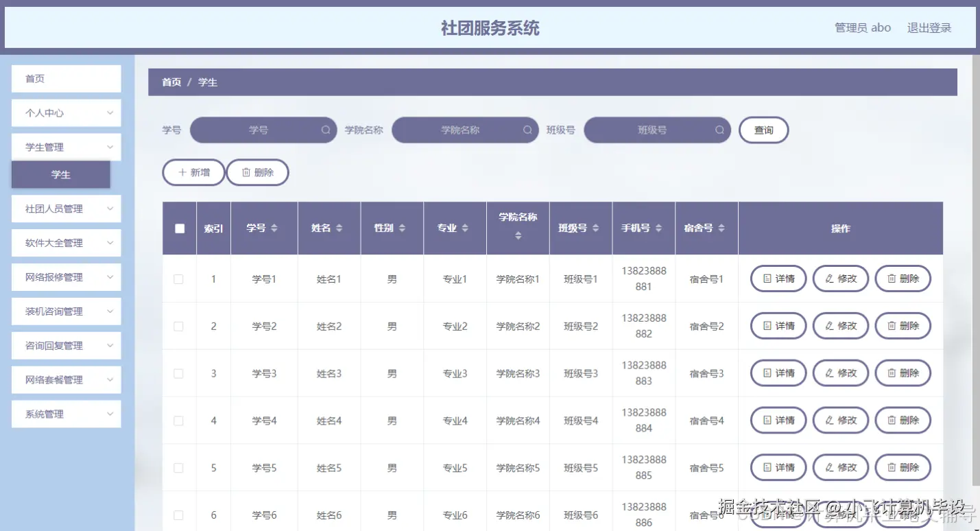Click 删除 for the 学号4 row
Image resolution: width=980 pixels, height=531 pixels.
point(903,421)
